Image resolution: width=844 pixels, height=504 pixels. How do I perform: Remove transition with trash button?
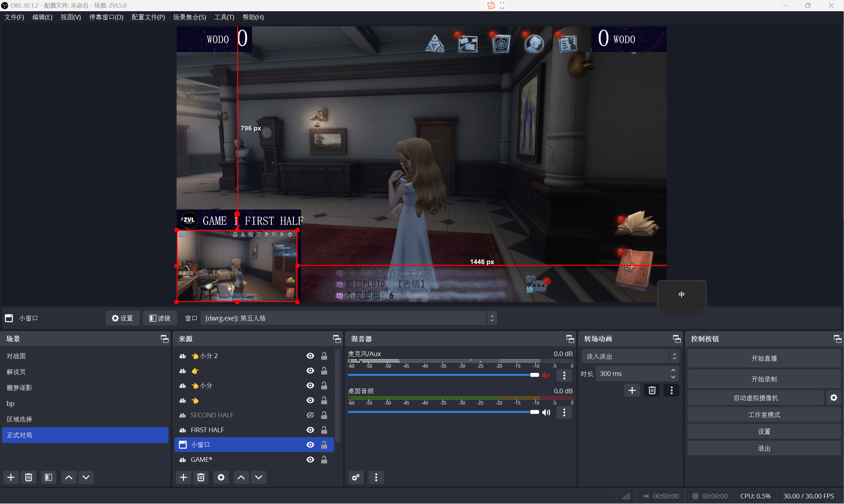652,390
